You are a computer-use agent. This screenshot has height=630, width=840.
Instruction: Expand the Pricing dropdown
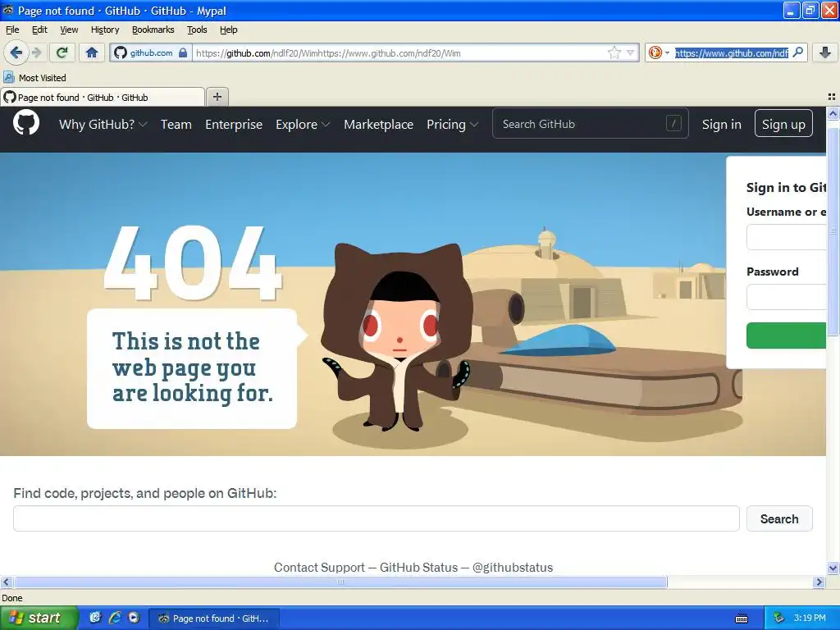pos(452,125)
